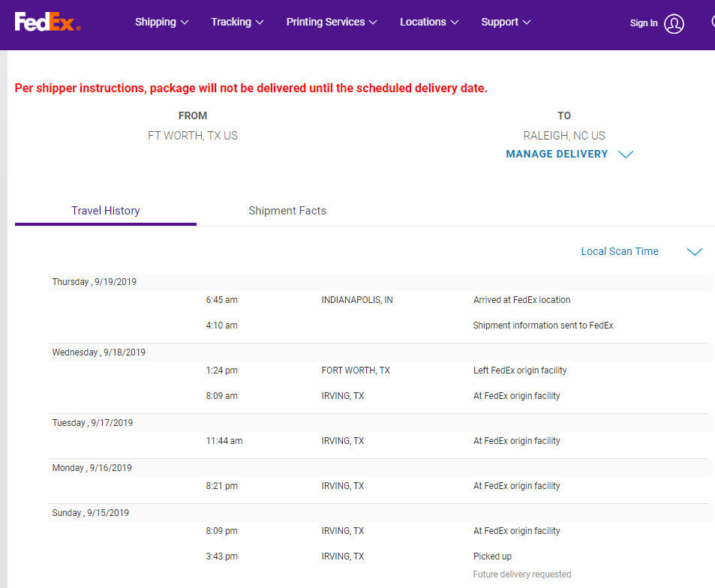Click the red shipper instructions notice
Image resolution: width=715 pixels, height=588 pixels.
coord(251,88)
